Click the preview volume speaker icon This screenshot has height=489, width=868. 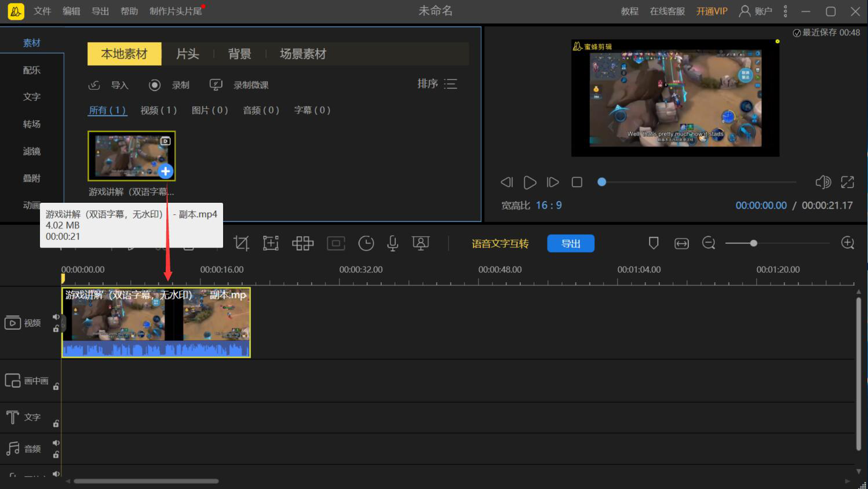(823, 183)
